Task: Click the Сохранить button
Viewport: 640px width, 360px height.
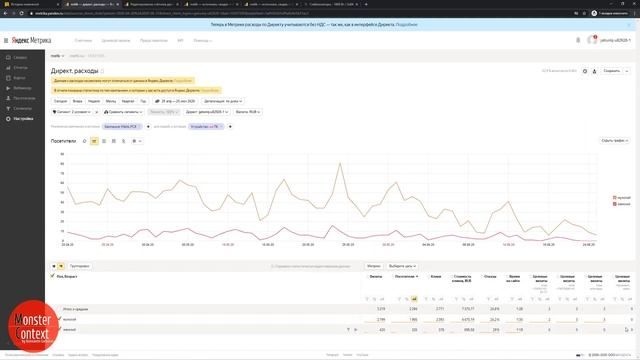Action: click(x=611, y=71)
